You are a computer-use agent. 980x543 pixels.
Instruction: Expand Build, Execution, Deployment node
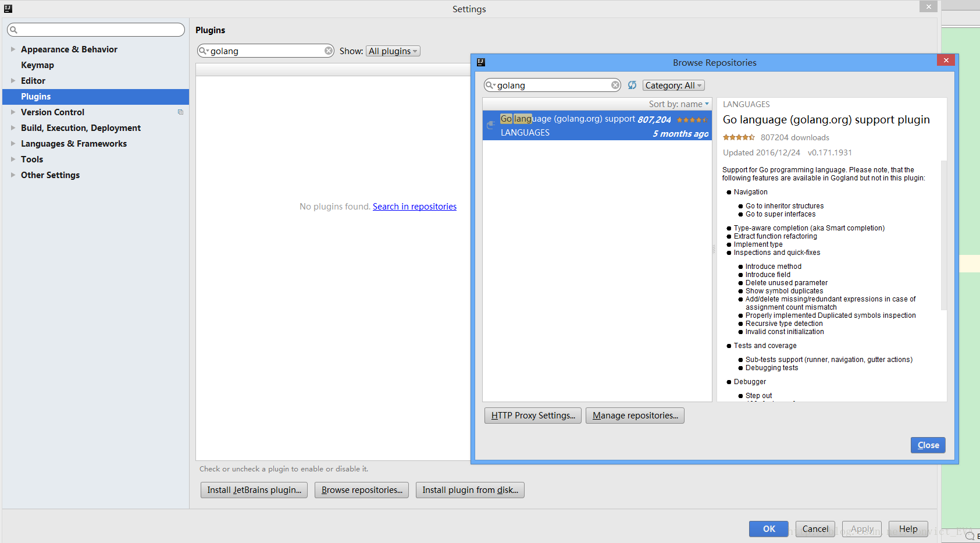pyautogui.click(x=13, y=128)
